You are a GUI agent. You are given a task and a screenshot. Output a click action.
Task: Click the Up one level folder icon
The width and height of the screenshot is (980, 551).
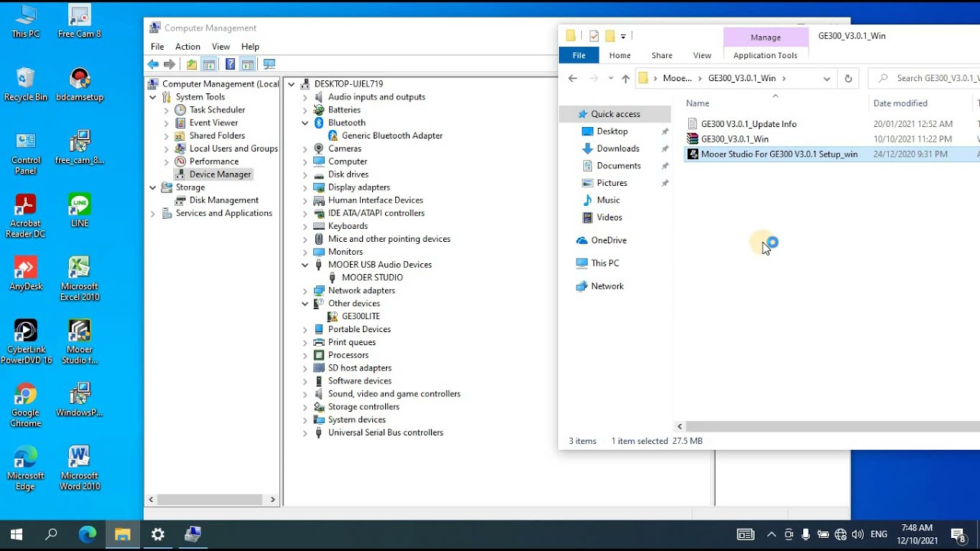(191, 64)
